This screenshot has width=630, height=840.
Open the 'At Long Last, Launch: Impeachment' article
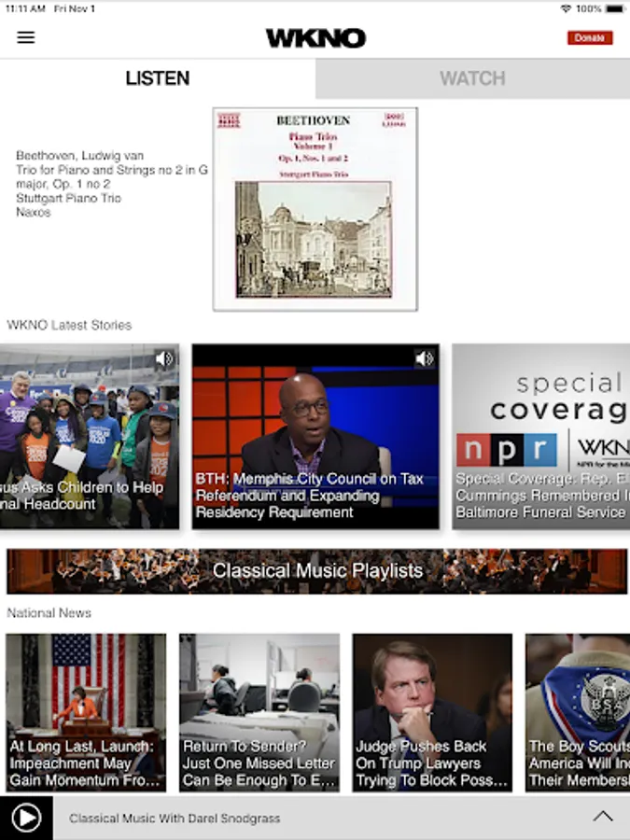pos(86,712)
